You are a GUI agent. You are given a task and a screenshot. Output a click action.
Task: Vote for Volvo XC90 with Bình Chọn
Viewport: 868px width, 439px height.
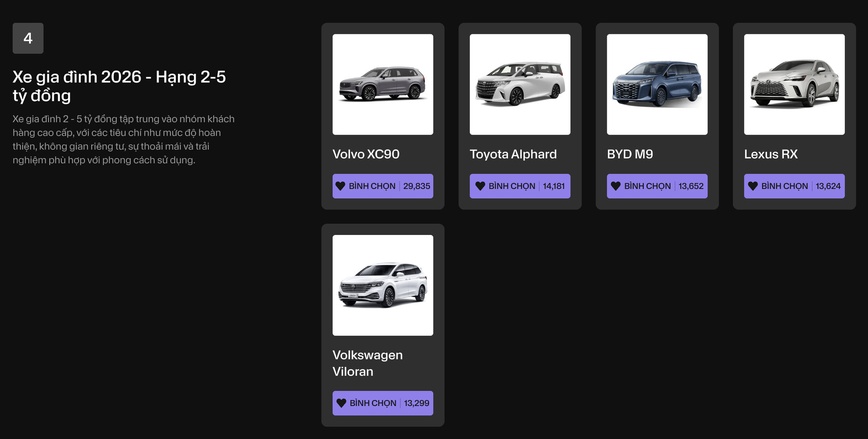tap(383, 186)
